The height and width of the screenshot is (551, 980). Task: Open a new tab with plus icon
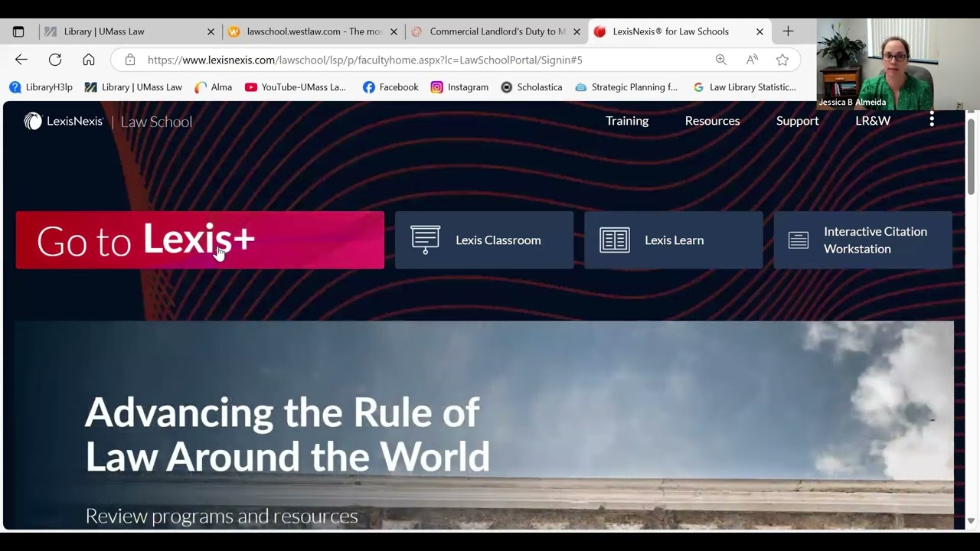(x=788, y=31)
